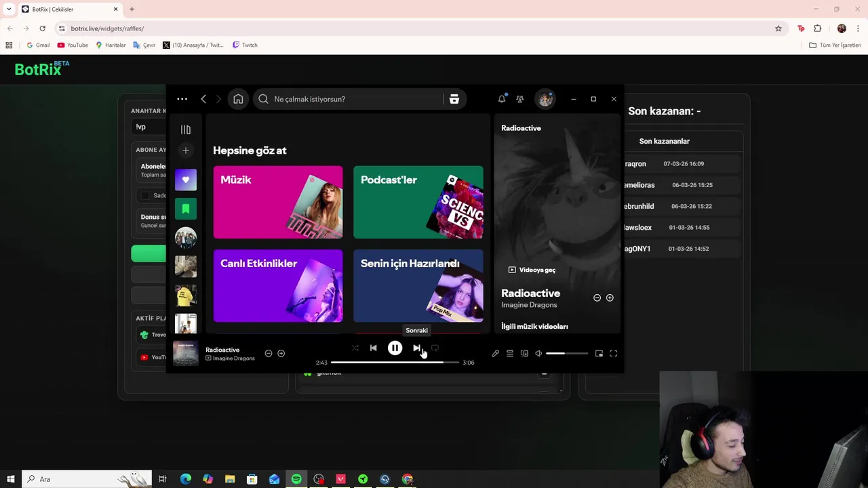Click 'Videoya geç' switch-to-video button
868x488 pixels.
click(532, 270)
